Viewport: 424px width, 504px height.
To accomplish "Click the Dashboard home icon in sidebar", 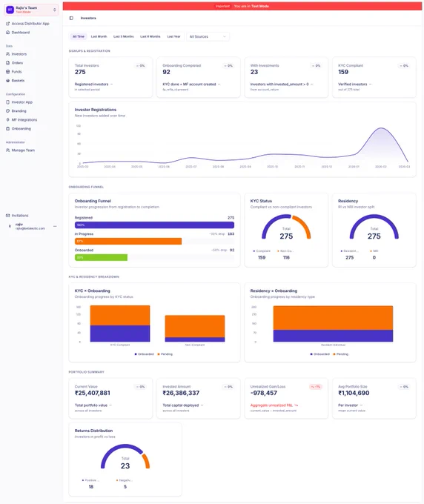I will [x=7, y=33].
